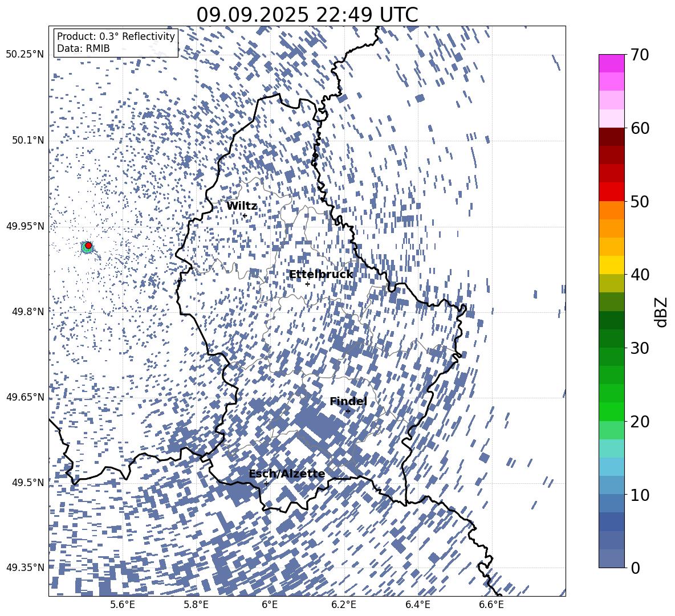
Task: Click the 6.4°E longitude tick label
Action: pyautogui.click(x=417, y=605)
